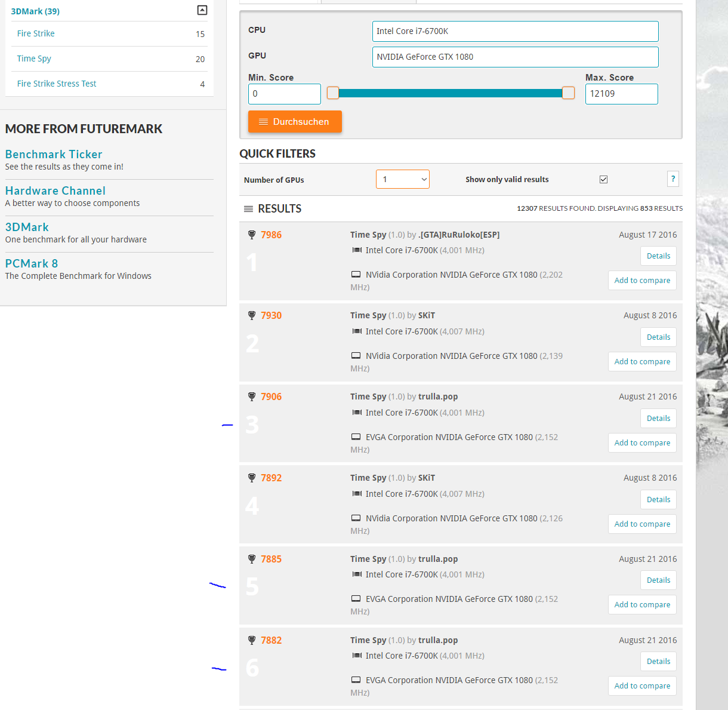Screen dimensions: 728x710
Task: Open score 7882 result
Action: 271,640
